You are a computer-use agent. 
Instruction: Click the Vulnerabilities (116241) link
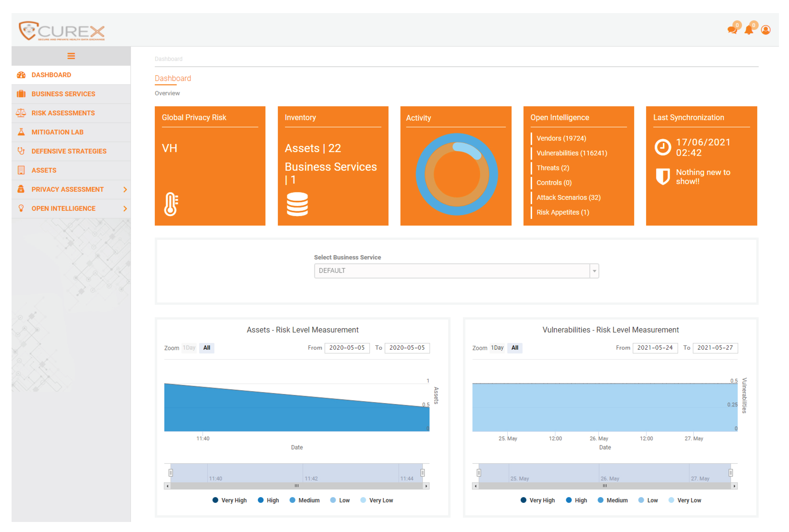tap(572, 153)
